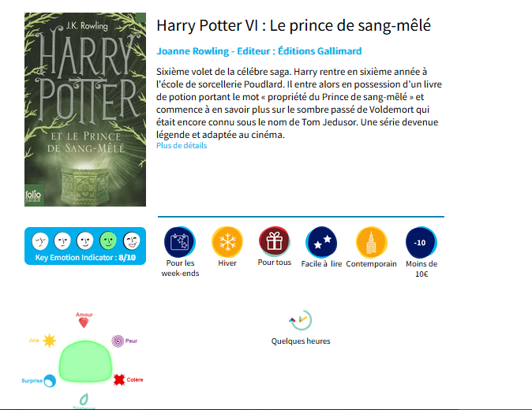Click the Peur spiral emotion icon
The height and width of the screenshot is (410, 532).
click(118, 341)
